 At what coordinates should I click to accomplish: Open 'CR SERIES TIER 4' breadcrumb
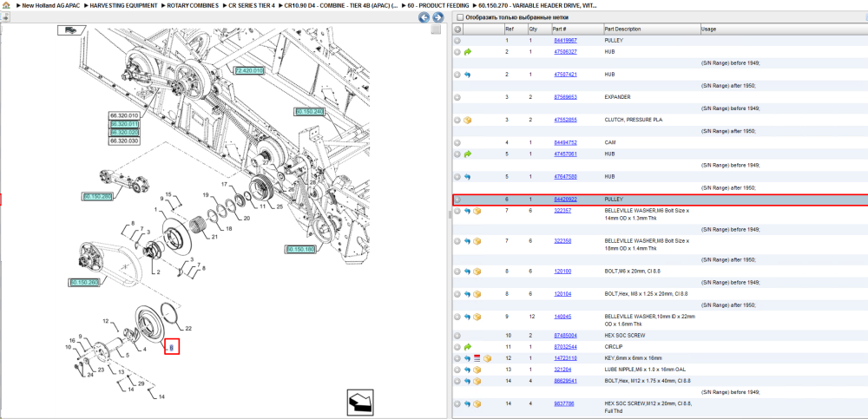click(252, 5)
